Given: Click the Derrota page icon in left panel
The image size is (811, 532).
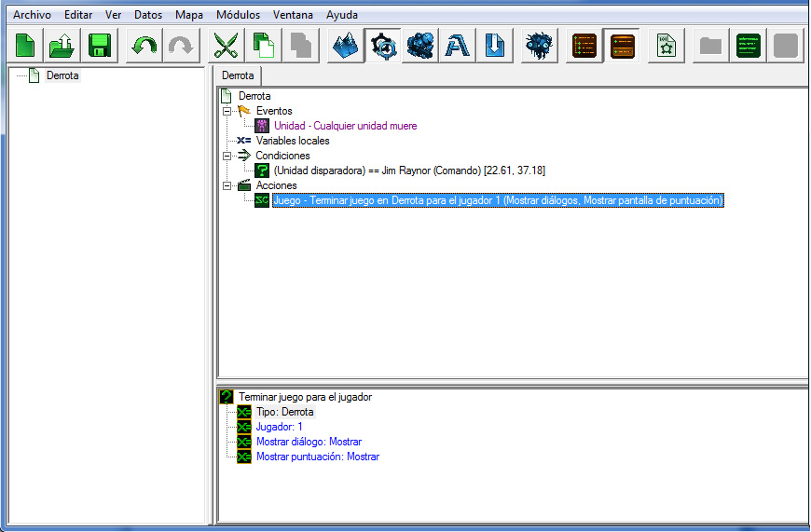Looking at the screenshot, I should (x=34, y=75).
